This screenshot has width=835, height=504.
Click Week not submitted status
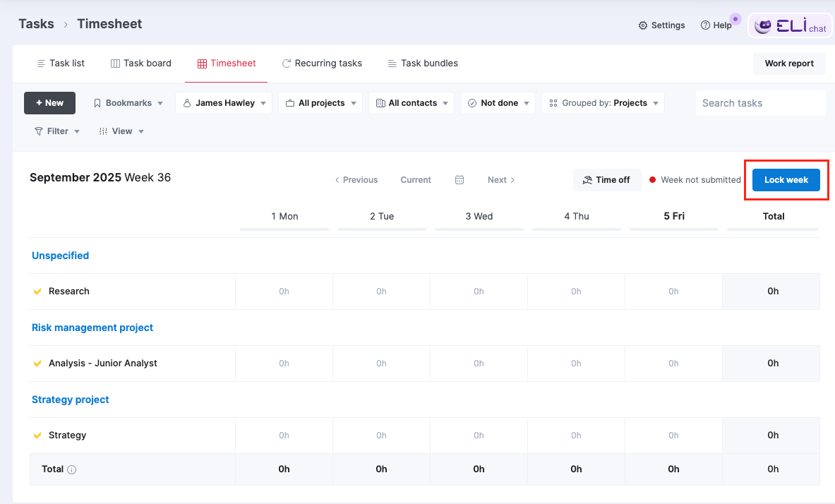[x=695, y=180]
